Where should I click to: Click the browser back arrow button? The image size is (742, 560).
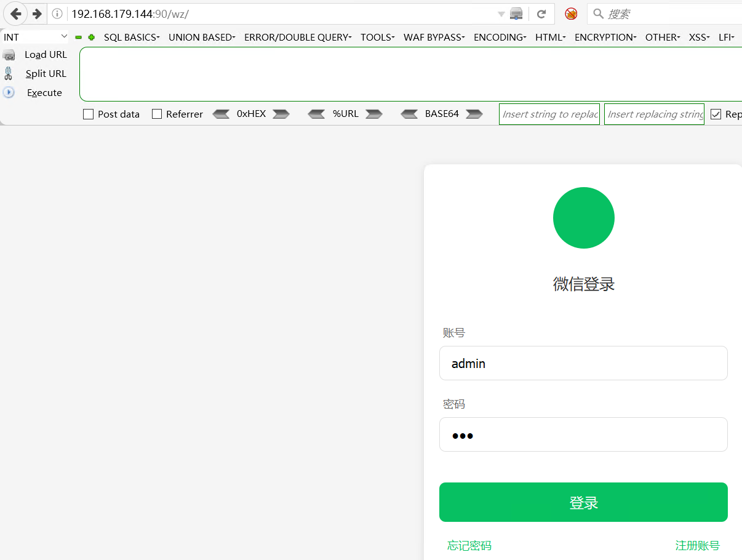15,14
